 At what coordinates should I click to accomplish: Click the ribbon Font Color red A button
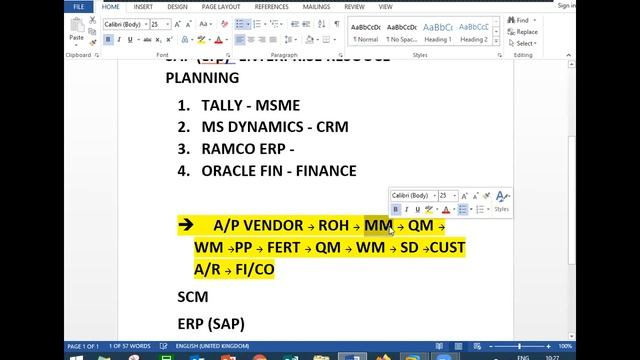coord(218,40)
